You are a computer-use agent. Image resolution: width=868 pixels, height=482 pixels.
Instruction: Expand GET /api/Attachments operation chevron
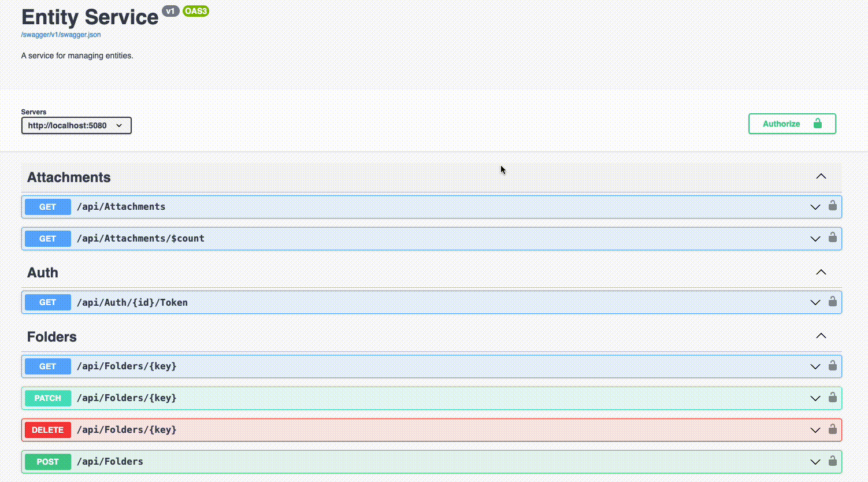(815, 207)
